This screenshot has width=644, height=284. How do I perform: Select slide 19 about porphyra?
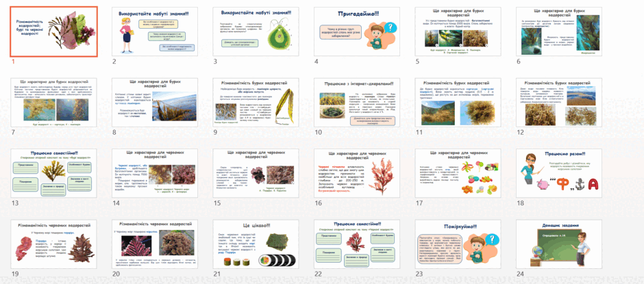tap(53, 244)
